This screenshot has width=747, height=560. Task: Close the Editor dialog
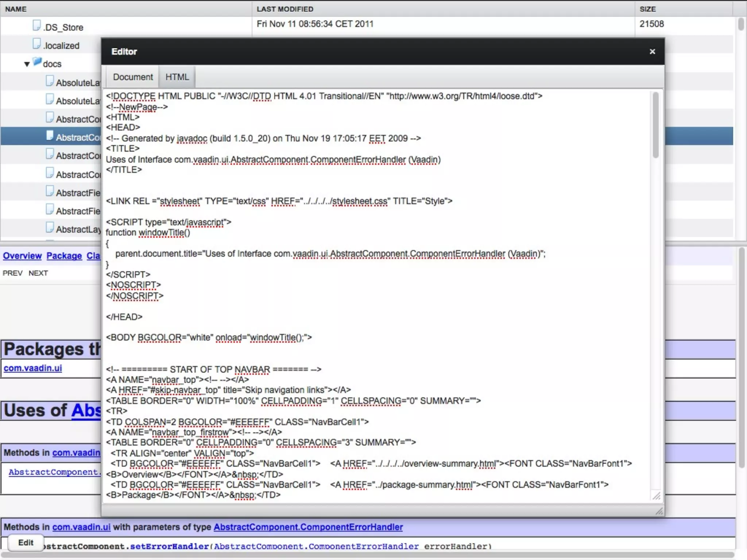point(653,52)
